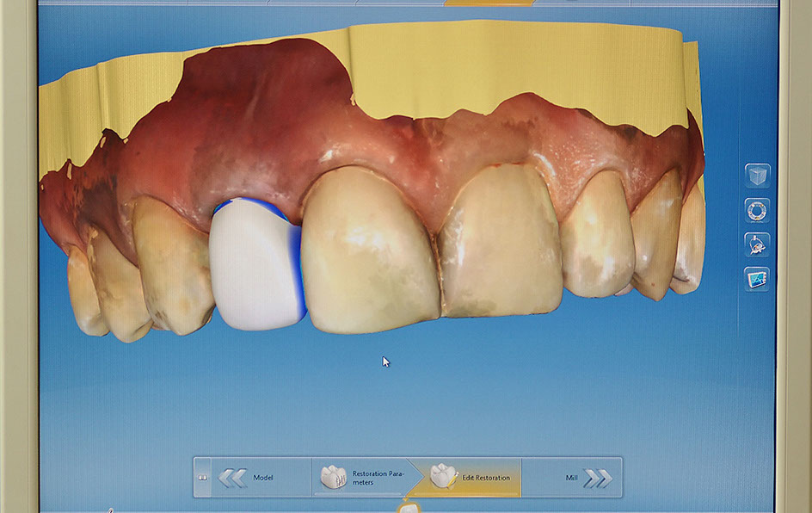Click the double right arrow beside Mill
Image resolution: width=812 pixels, height=513 pixels.
(597, 478)
